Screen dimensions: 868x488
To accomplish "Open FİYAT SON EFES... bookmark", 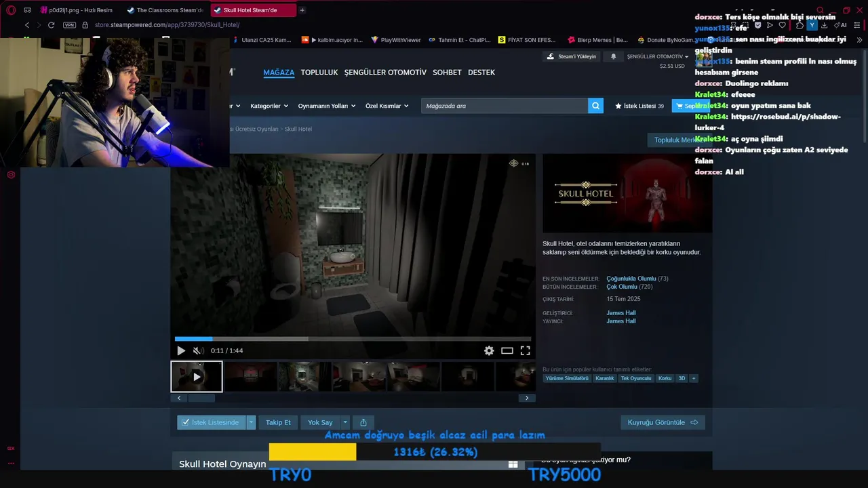I will tap(527, 40).
